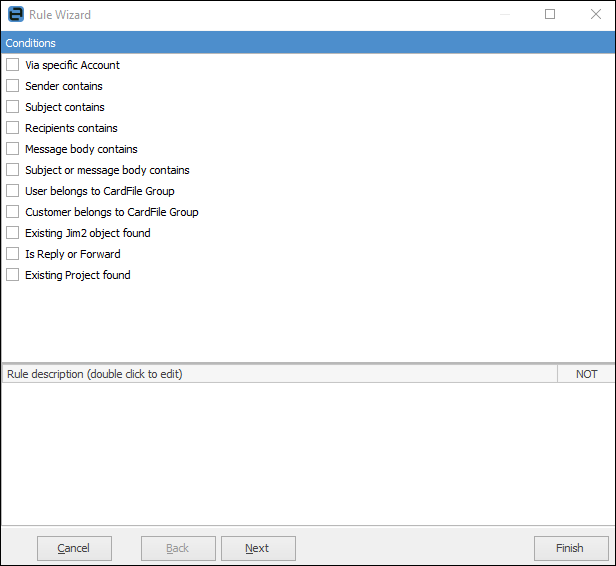This screenshot has height=566, width=616.
Task: Click the Jim2 app icon in title bar
Action: coord(16,15)
